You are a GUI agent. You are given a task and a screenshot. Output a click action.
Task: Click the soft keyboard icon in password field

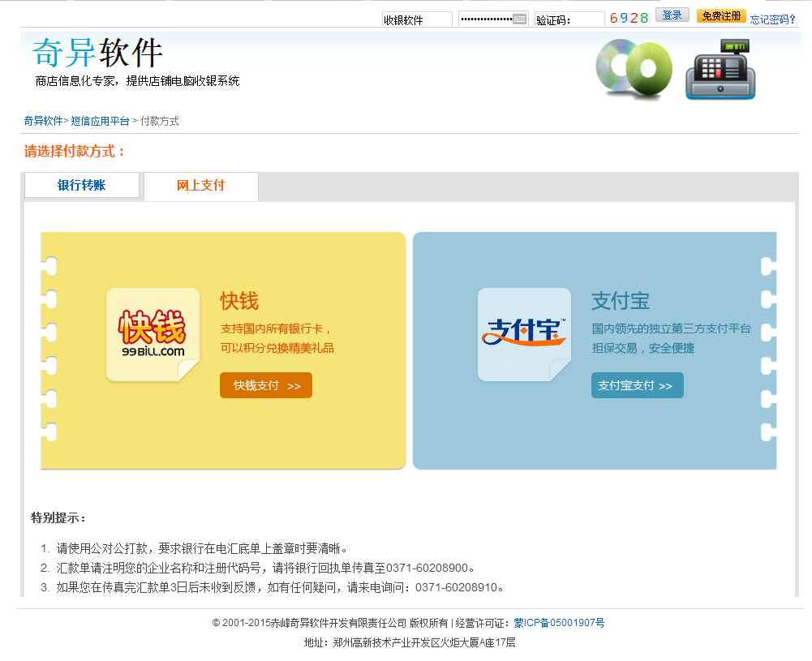(519, 19)
